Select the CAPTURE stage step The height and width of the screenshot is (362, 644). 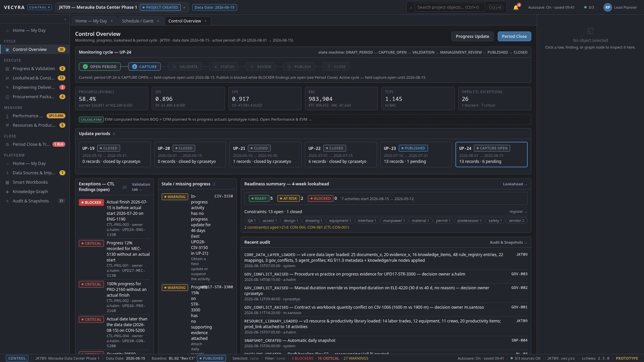pos(144,67)
